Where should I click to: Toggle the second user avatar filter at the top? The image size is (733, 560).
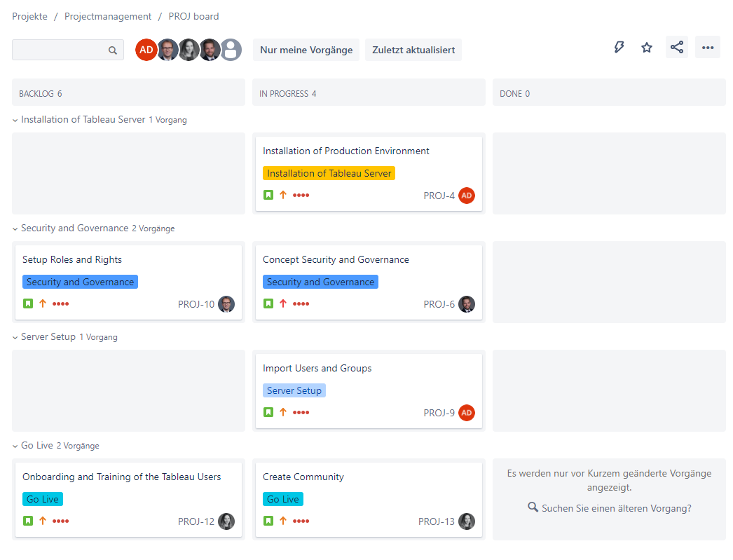(167, 50)
